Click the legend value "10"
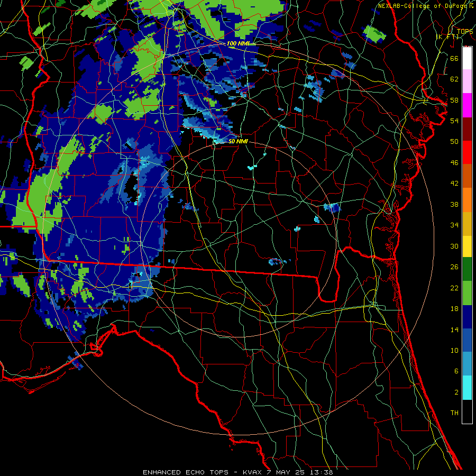Image resolution: width=476 pixels, height=476 pixels. 454,351
